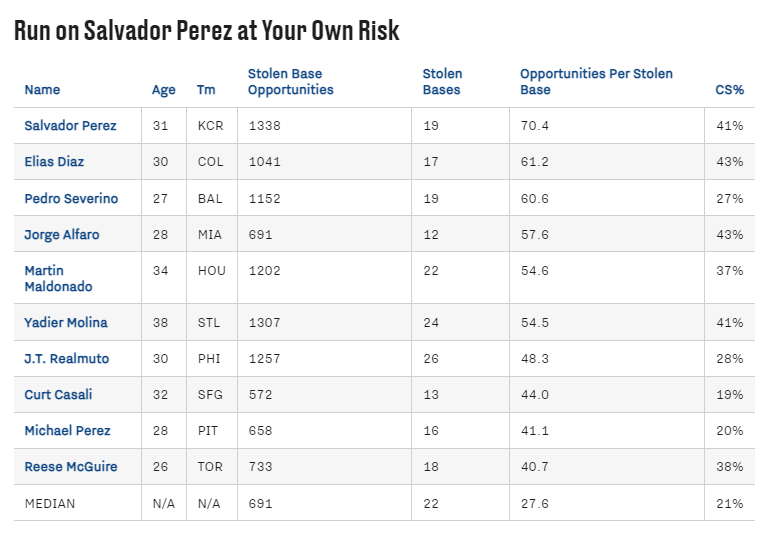Open Yadier Molina player link
This screenshot has height=537, width=773.
coord(66,322)
